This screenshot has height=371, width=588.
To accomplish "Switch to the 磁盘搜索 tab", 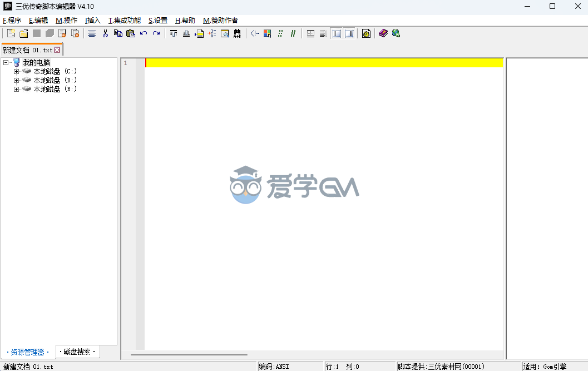I will pyautogui.click(x=77, y=352).
